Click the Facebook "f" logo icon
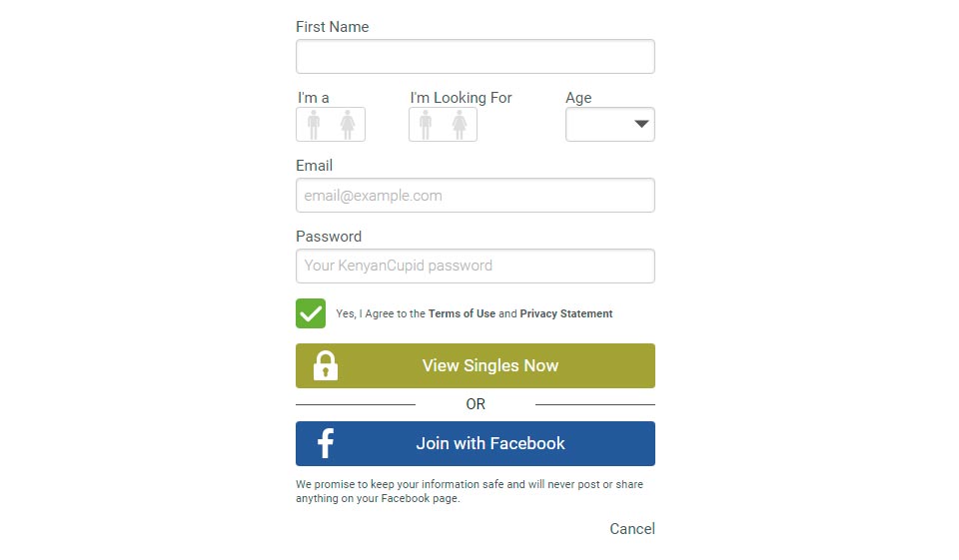 (x=326, y=444)
